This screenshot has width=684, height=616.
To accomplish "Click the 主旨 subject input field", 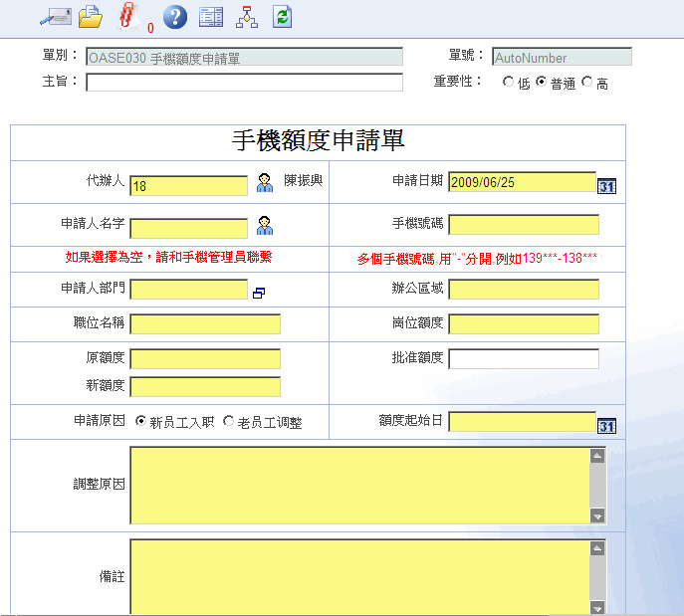I will coord(244,83).
